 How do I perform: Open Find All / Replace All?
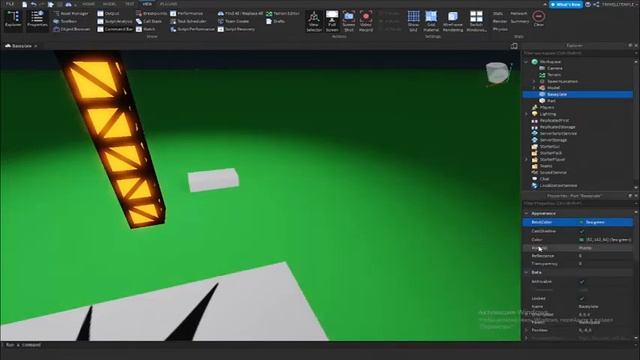tap(240, 13)
